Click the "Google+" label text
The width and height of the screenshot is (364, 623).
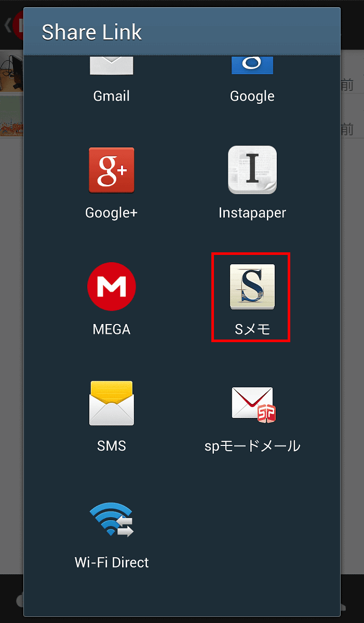[112, 212]
